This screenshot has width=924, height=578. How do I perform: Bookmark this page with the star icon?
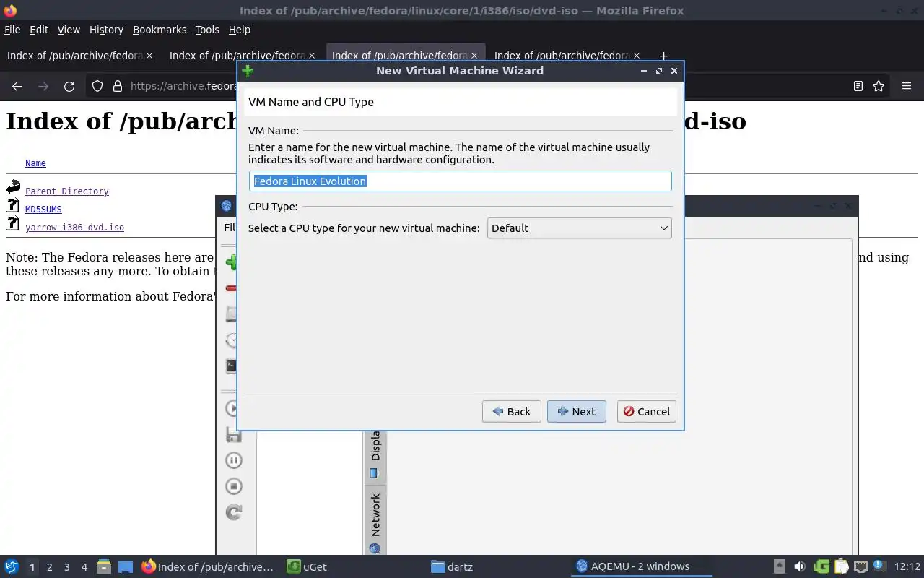pyautogui.click(x=879, y=86)
